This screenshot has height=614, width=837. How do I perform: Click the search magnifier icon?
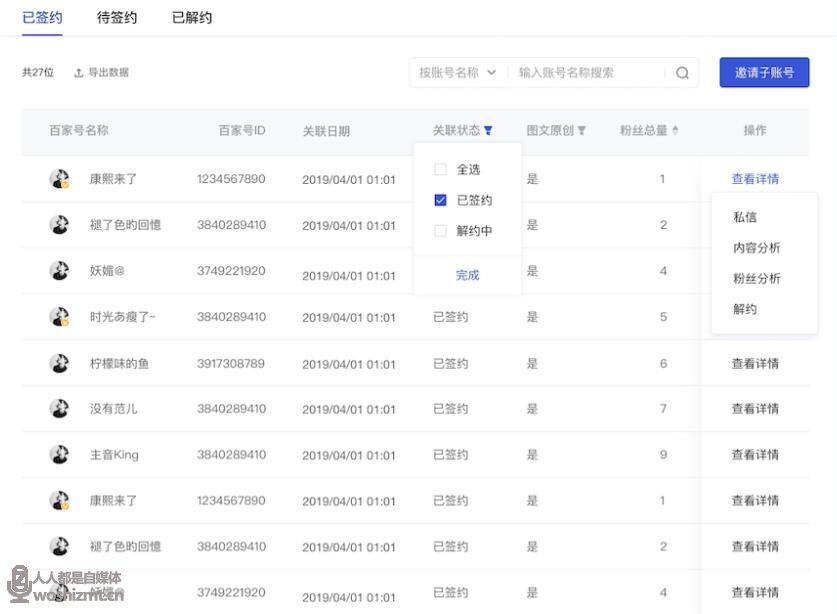click(682, 73)
